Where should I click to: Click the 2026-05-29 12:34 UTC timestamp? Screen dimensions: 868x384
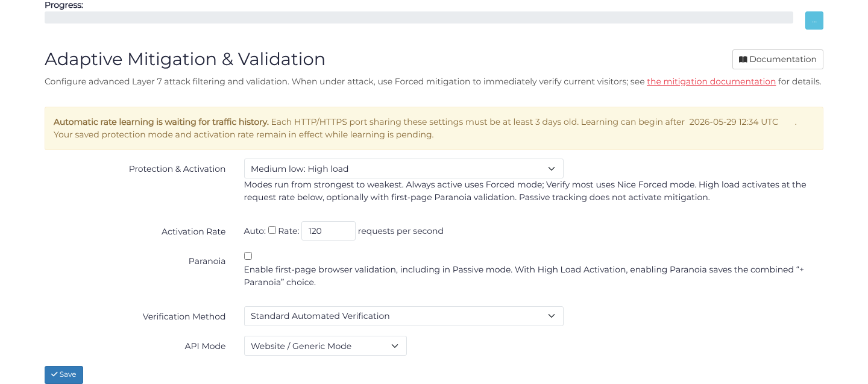click(734, 122)
